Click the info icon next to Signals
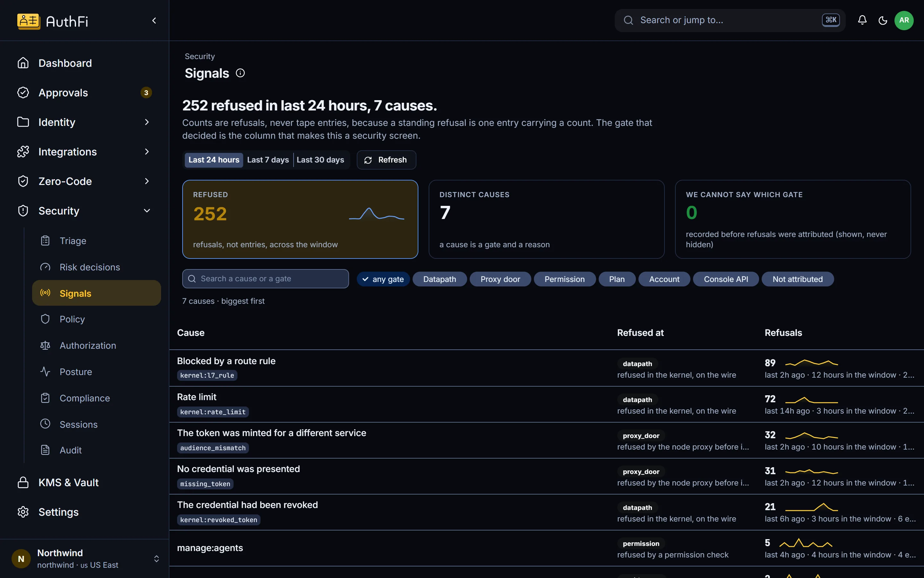The width and height of the screenshot is (924, 578). 240,73
